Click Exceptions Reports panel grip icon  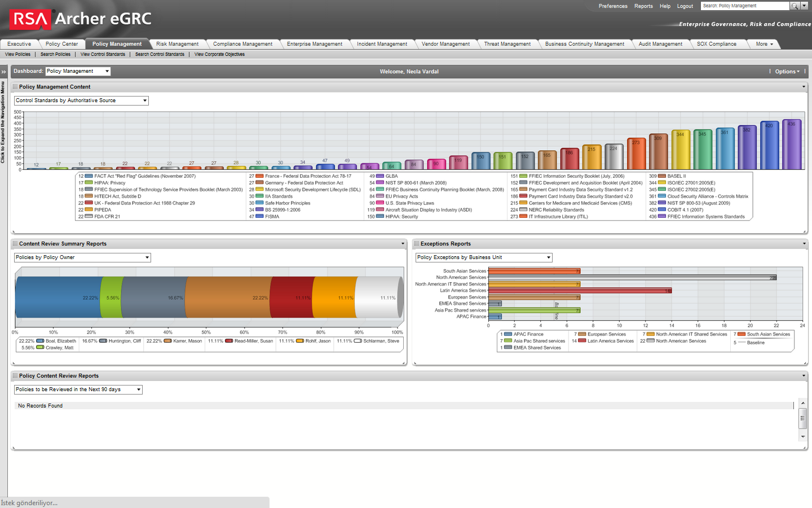tap(417, 244)
